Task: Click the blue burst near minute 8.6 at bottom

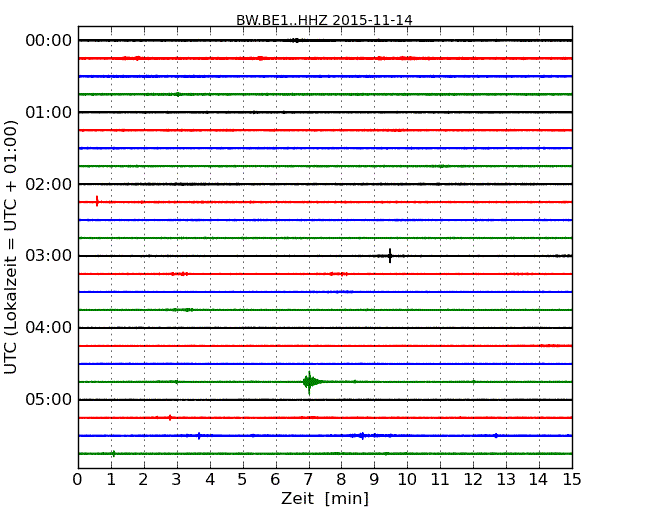Action: pyautogui.click(x=362, y=435)
